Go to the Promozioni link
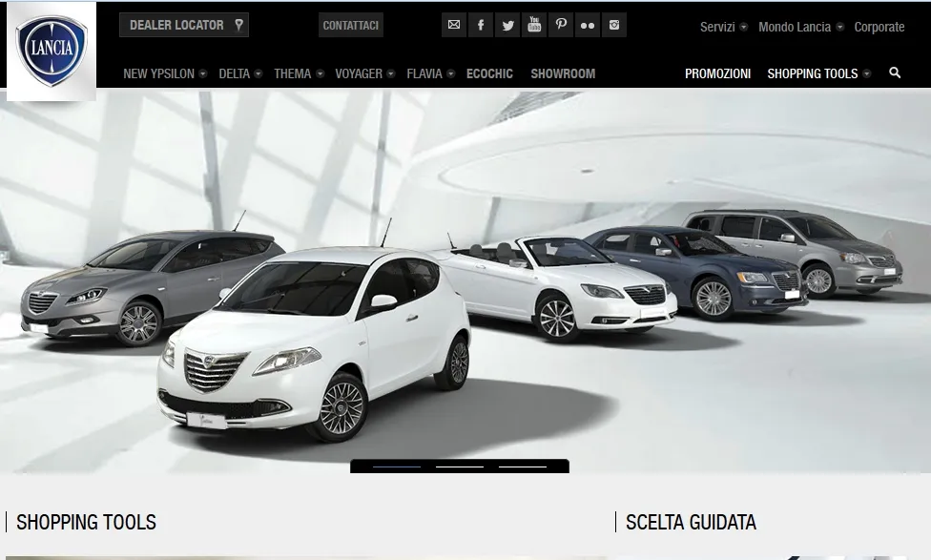Image resolution: width=931 pixels, height=560 pixels. [717, 73]
